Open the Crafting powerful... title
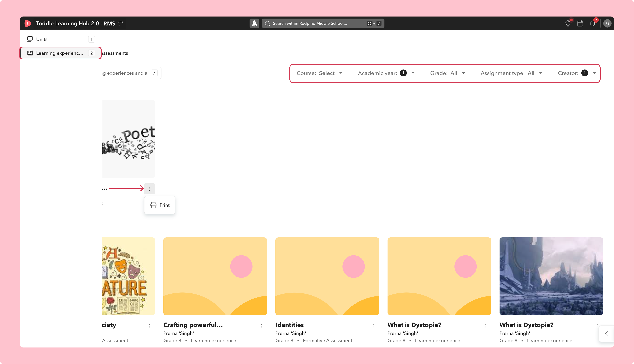 193,325
